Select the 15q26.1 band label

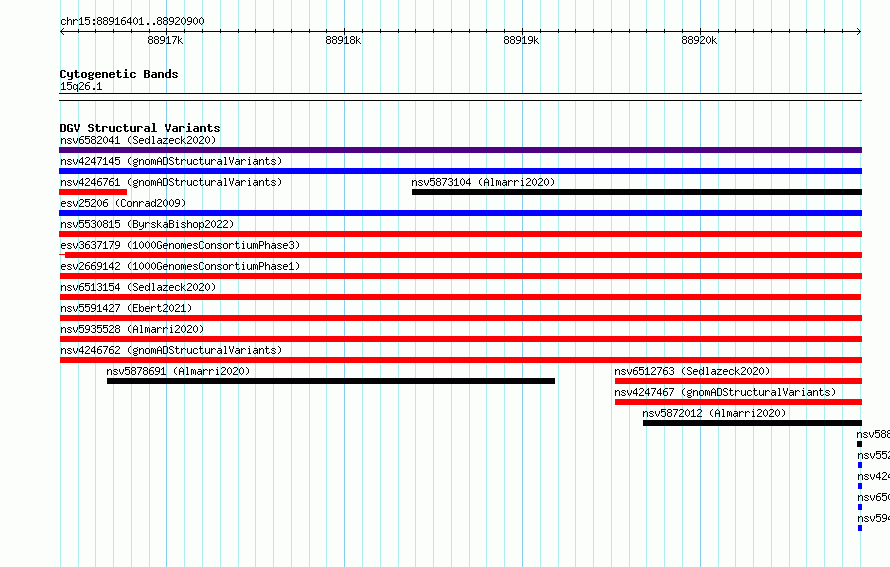(x=81, y=86)
